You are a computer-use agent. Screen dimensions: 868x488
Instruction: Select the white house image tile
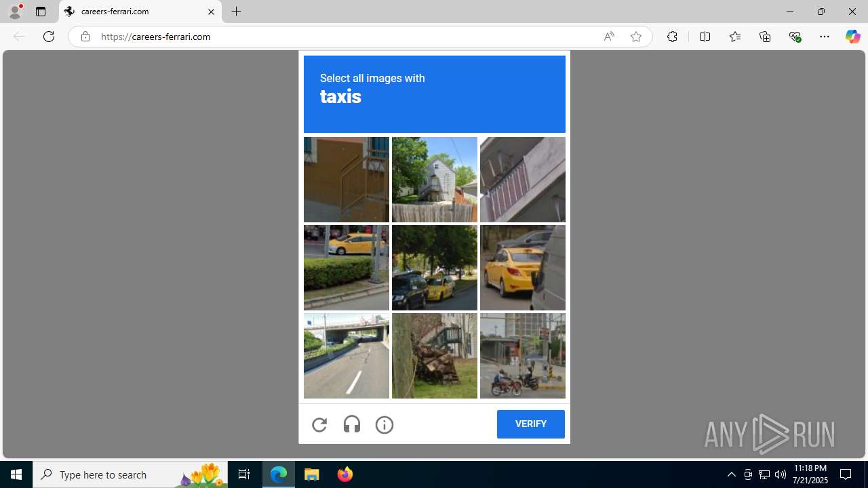pos(435,180)
